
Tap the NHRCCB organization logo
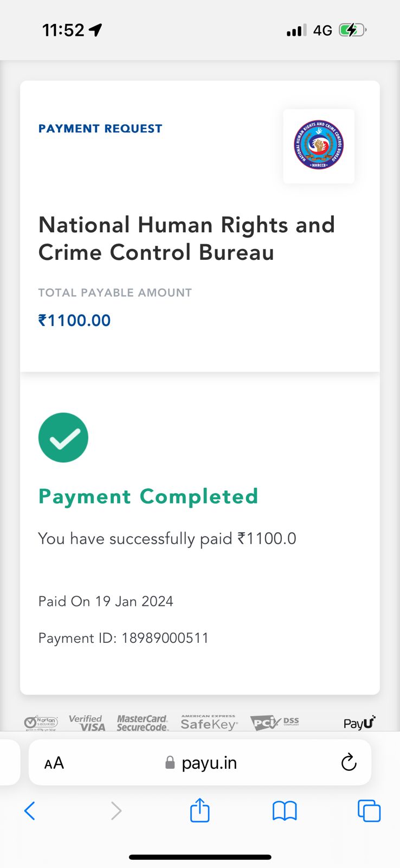319,145
